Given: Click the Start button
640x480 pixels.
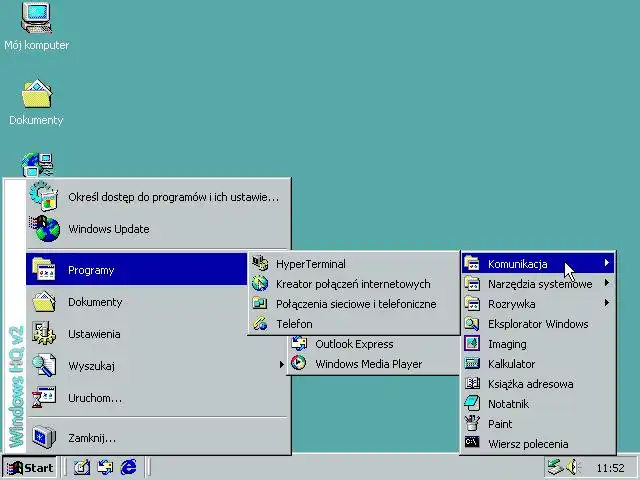Looking at the screenshot, I should [30, 467].
